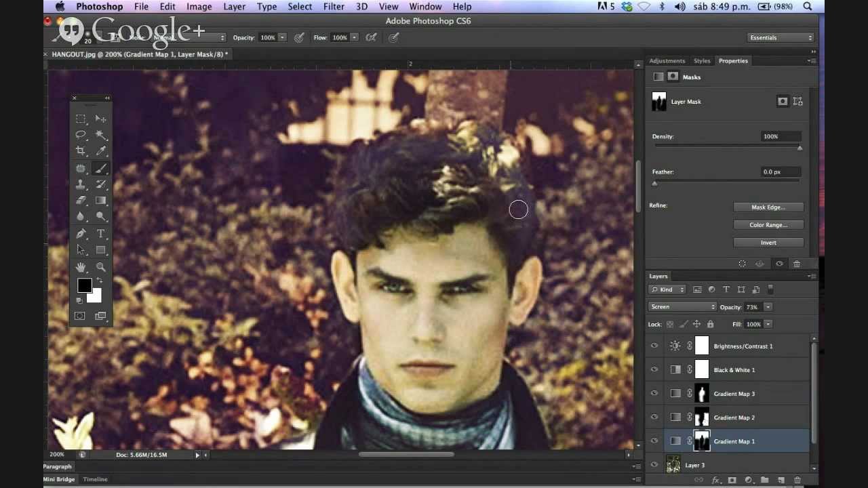Open the Image menu
The image size is (868, 488).
pos(199,7)
